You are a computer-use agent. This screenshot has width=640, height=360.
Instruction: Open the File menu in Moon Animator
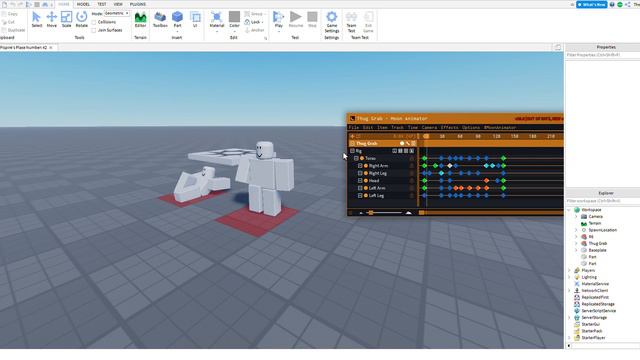pyautogui.click(x=353, y=128)
